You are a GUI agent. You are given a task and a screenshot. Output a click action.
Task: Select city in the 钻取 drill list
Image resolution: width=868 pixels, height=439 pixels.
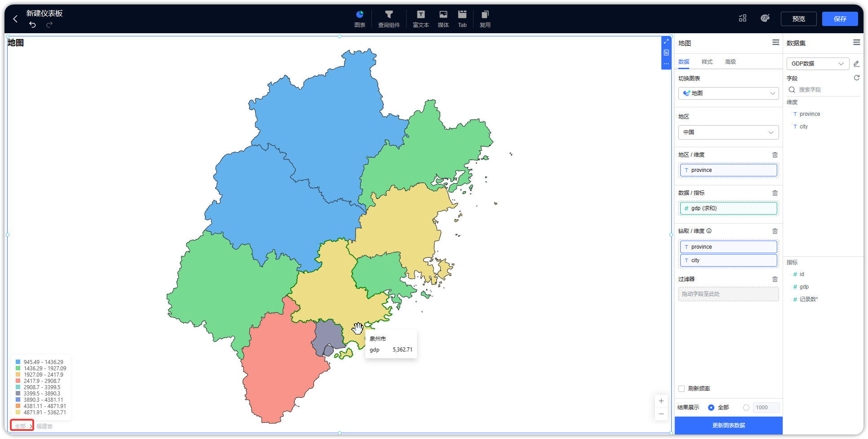pyautogui.click(x=729, y=260)
